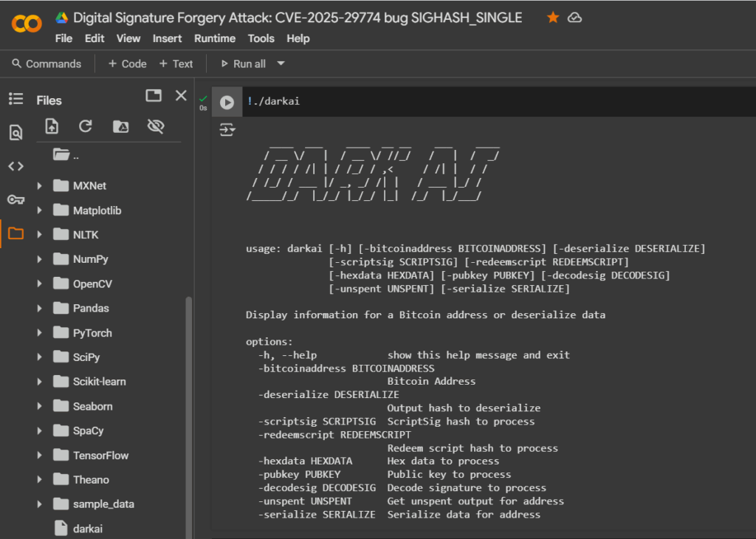Open the Runtime menu
Image resolution: width=756 pixels, height=539 pixels.
click(x=215, y=38)
